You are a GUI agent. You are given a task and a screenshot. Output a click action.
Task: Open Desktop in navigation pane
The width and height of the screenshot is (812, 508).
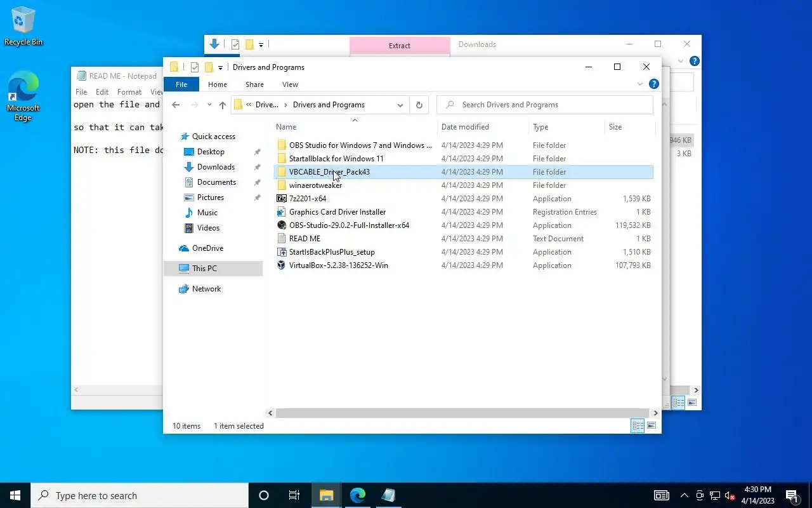click(x=211, y=152)
